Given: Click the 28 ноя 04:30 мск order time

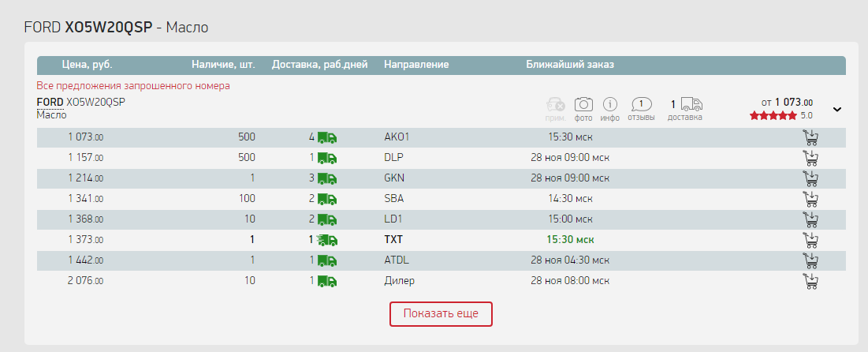Looking at the screenshot, I should (x=570, y=260).
